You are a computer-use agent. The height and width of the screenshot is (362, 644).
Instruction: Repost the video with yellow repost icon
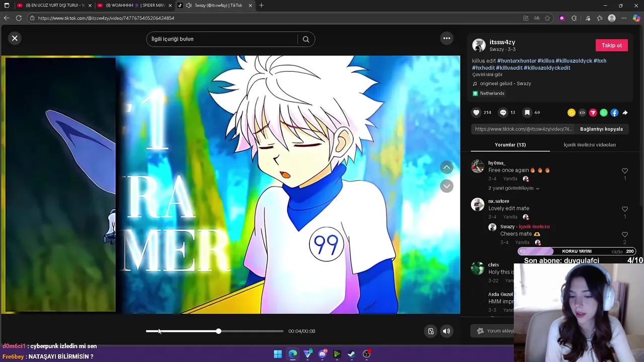click(571, 113)
